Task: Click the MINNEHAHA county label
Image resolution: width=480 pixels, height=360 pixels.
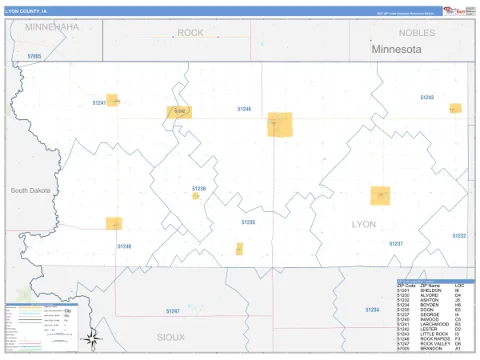Action: 52,27
